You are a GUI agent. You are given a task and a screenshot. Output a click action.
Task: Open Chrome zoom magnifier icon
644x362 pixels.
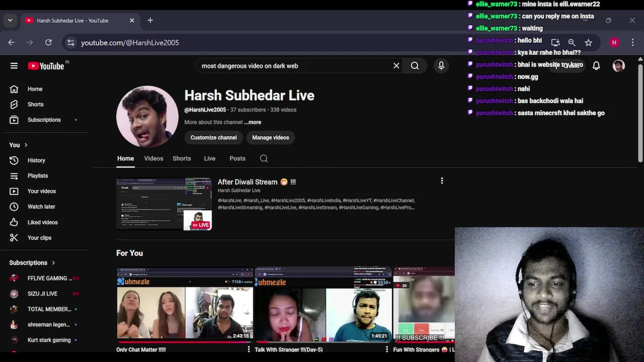coord(572,43)
